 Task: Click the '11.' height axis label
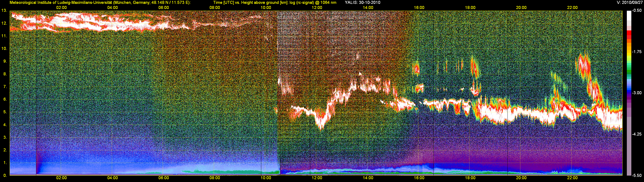tap(4, 36)
